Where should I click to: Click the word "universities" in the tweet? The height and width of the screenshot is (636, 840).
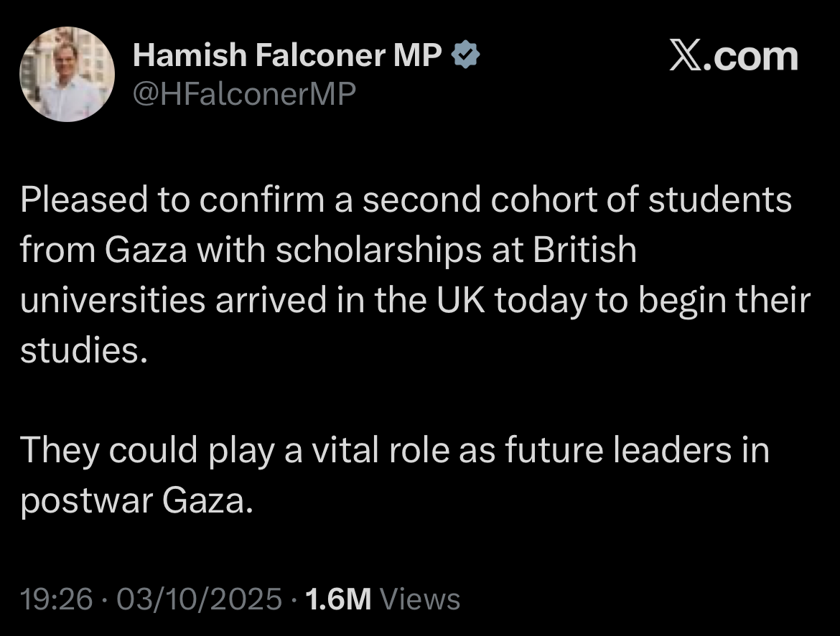point(113,299)
